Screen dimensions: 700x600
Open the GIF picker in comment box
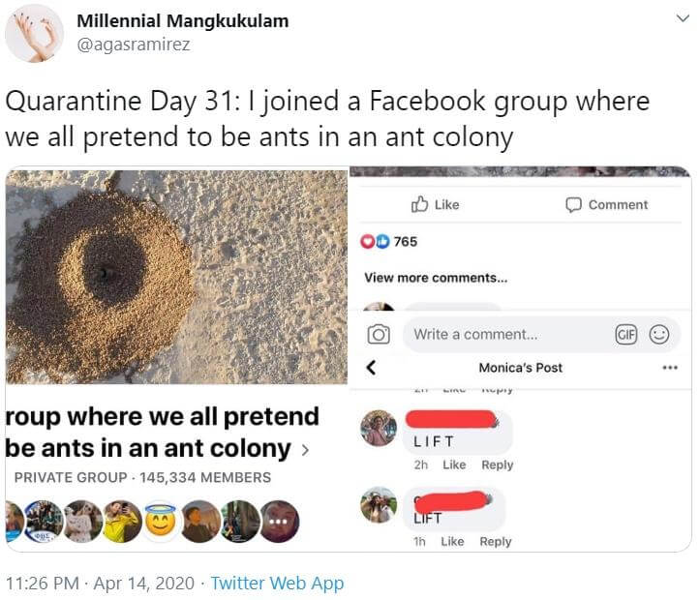click(x=626, y=335)
